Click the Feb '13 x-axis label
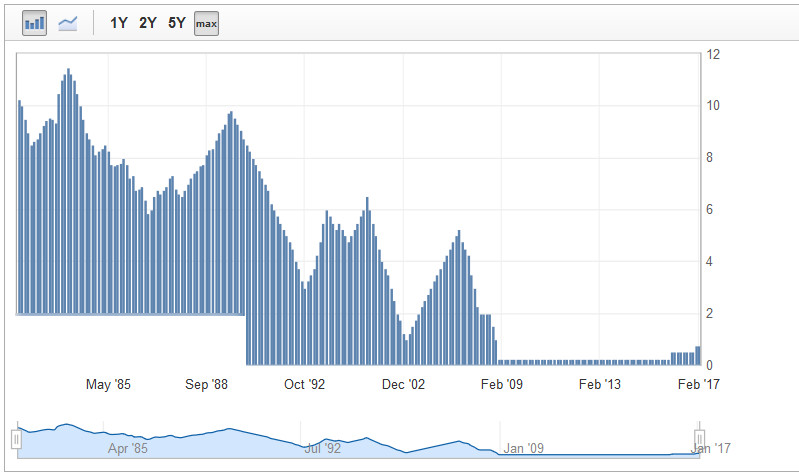The height and width of the screenshot is (473, 799). (x=600, y=384)
